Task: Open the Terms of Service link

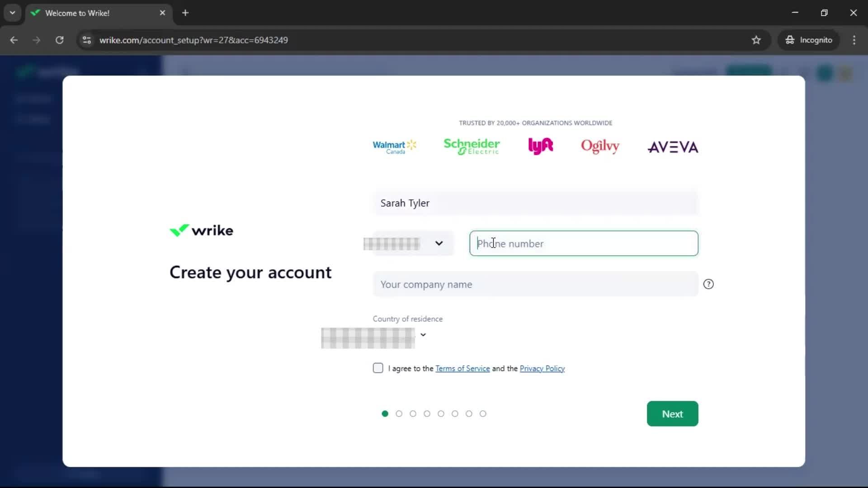Action: pyautogui.click(x=462, y=369)
